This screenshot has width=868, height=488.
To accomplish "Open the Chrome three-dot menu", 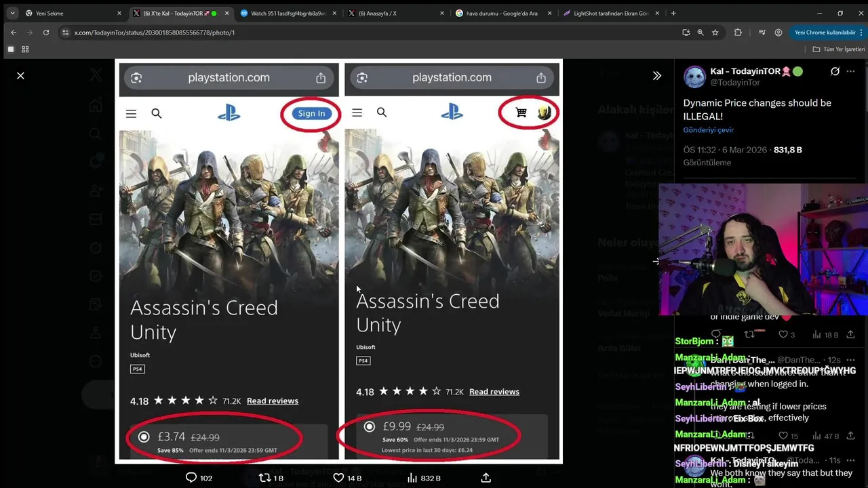I will (x=860, y=32).
